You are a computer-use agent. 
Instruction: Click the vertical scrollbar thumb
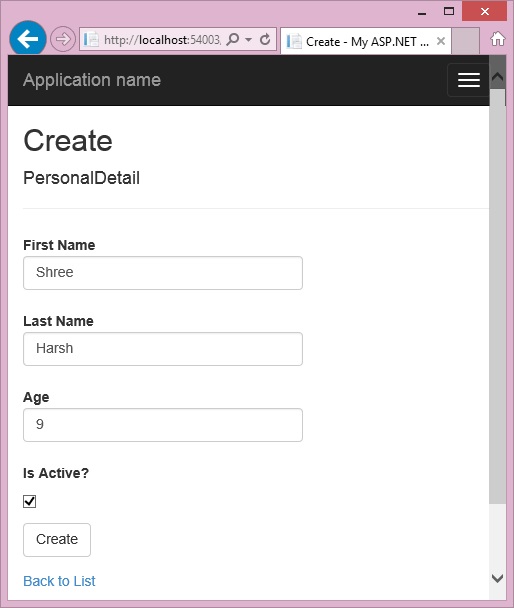[497, 297]
